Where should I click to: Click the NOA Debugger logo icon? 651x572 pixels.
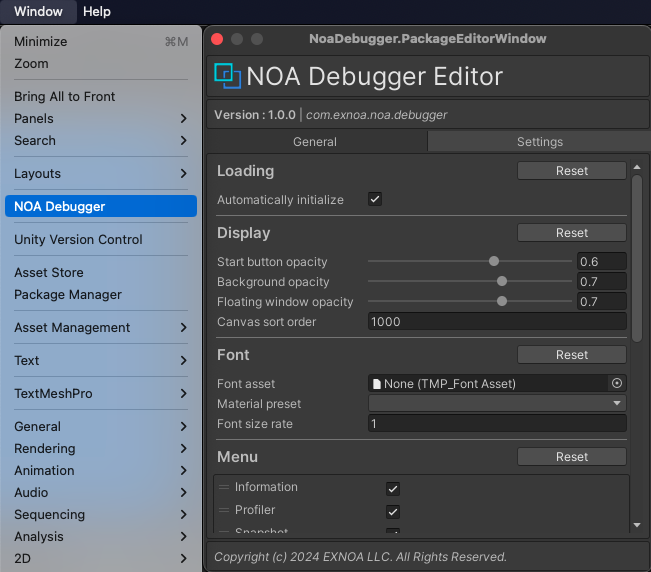coord(228,76)
